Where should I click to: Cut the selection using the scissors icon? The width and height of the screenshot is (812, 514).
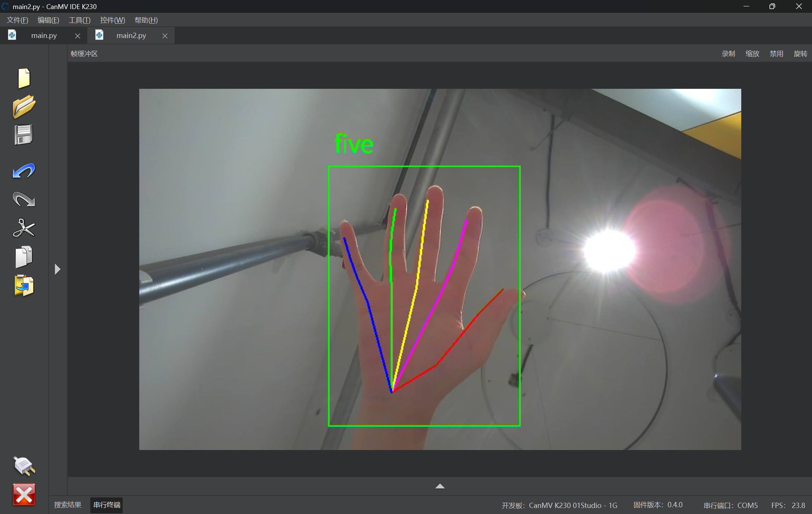(x=24, y=228)
